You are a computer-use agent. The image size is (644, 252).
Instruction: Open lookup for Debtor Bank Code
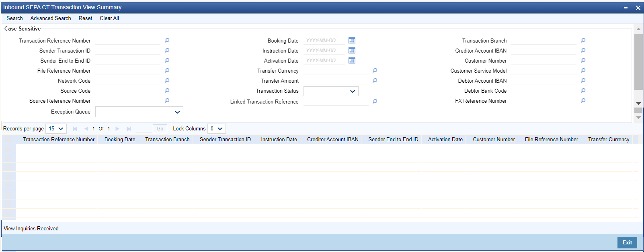pyautogui.click(x=583, y=91)
